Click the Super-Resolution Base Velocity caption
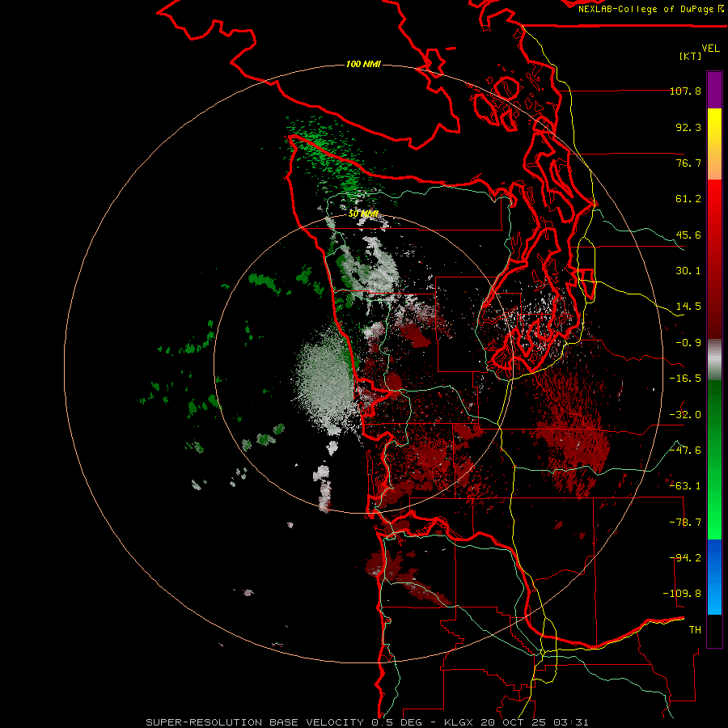The width and height of the screenshot is (728, 728). click(x=367, y=722)
